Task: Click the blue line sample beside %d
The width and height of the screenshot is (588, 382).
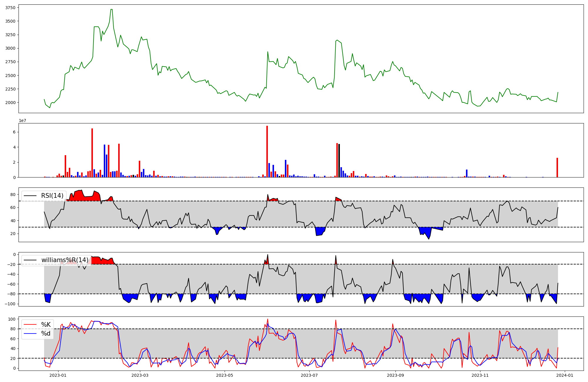Action: tap(30, 334)
